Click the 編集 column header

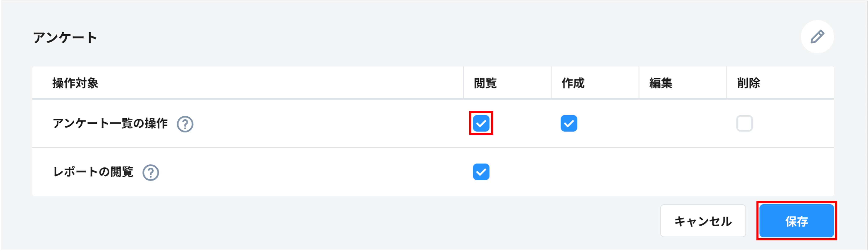[660, 83]
